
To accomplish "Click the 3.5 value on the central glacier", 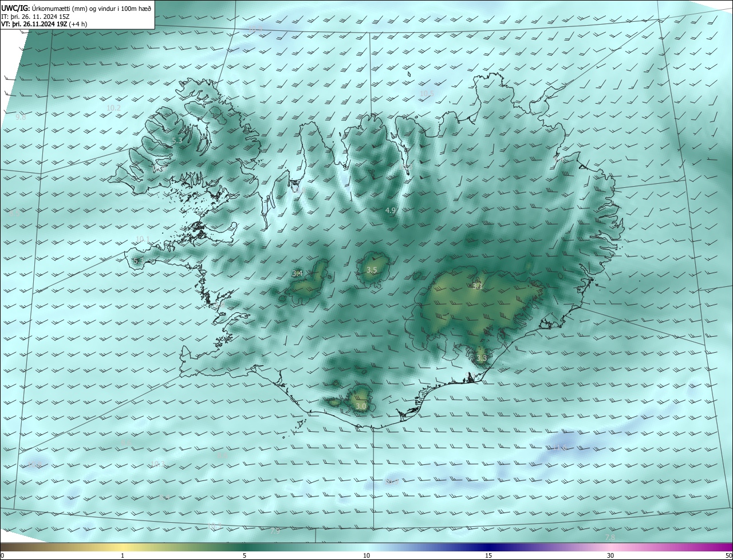I will coord(372,270).
